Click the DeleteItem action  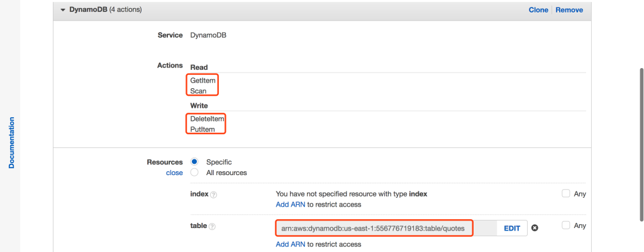208,119
